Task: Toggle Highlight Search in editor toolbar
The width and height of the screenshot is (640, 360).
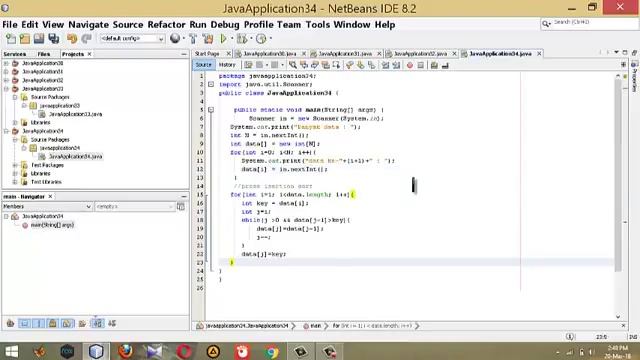Action: [325, 65]
